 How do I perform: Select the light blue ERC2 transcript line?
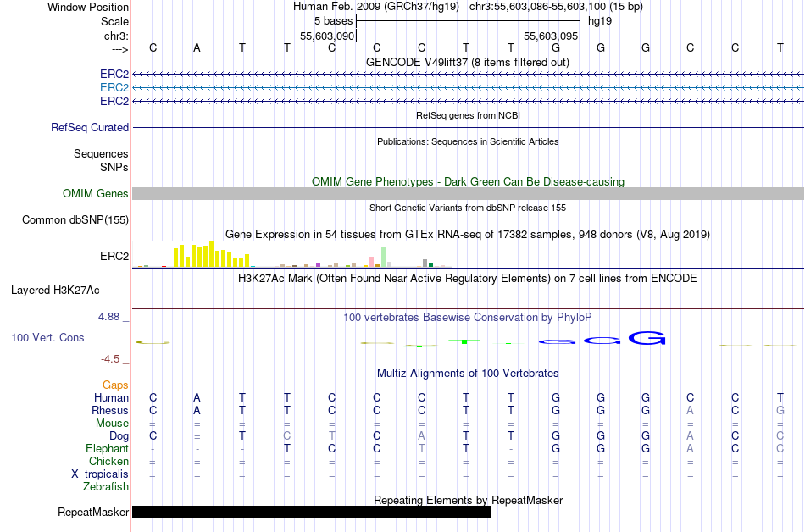pos(468,88)
